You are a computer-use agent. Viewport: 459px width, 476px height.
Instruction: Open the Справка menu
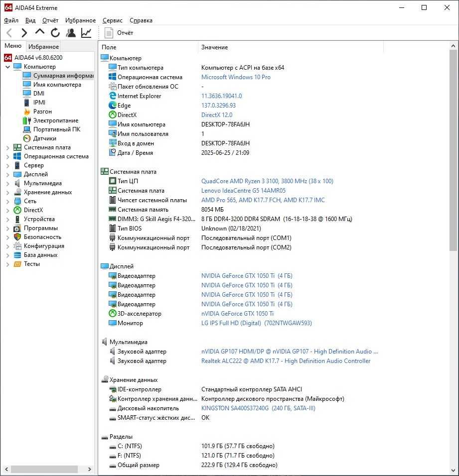click(x=141, y=20)
